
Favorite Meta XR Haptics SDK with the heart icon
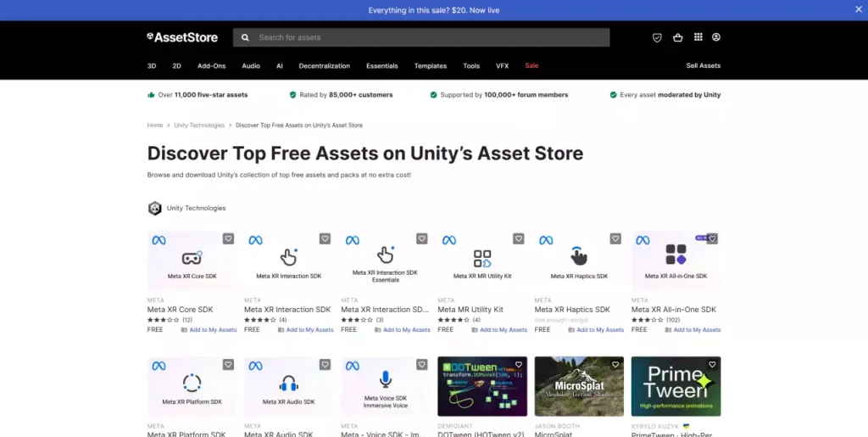(x=615, y=238)
